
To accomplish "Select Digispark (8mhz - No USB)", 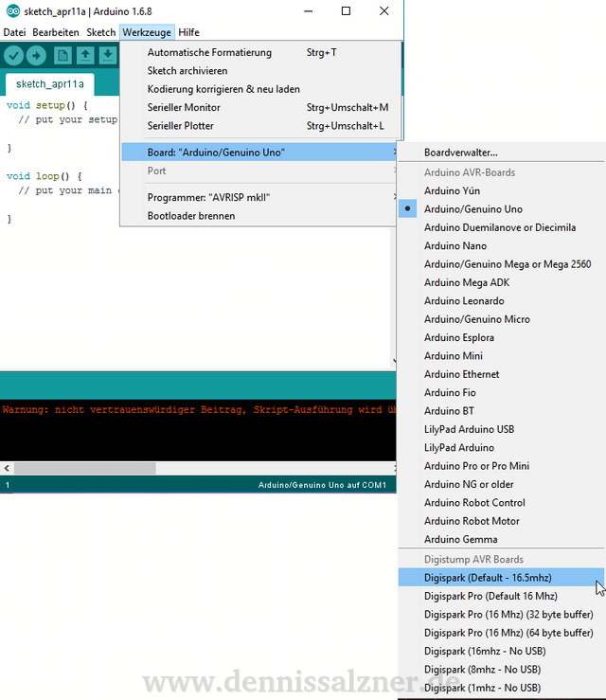I will (502, 669).
